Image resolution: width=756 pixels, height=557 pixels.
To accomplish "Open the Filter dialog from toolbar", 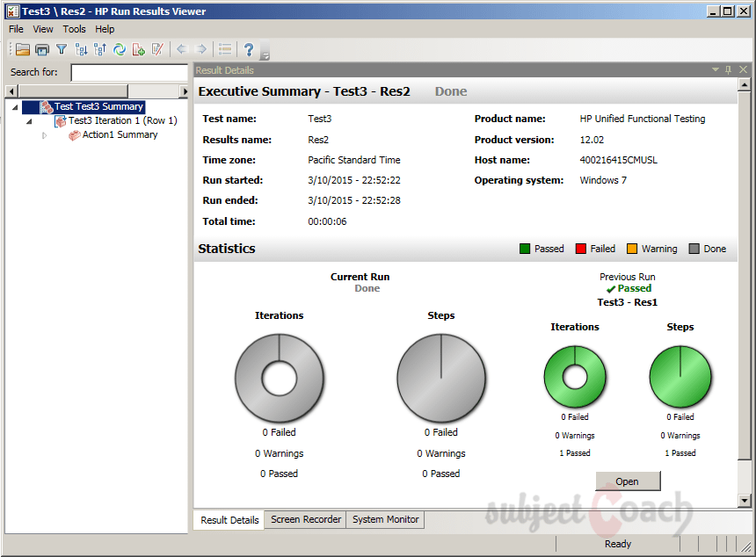I will (x=61, y=49).
